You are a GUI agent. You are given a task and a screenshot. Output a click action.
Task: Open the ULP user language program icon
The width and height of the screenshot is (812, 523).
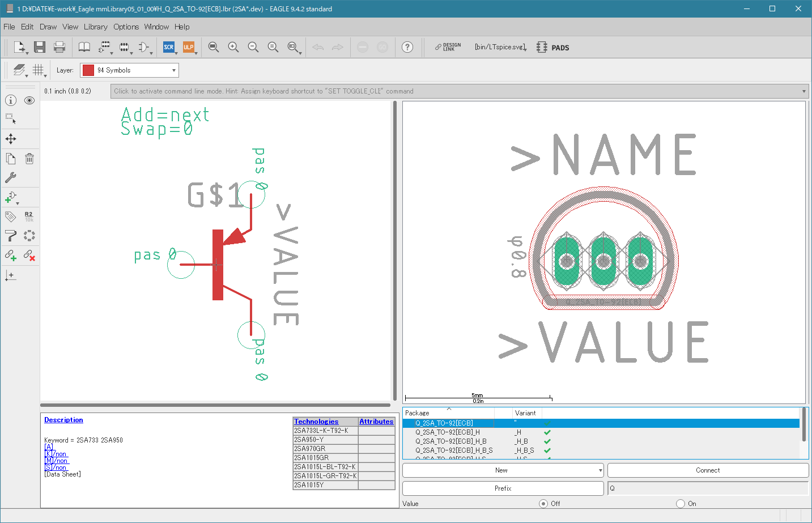[x=188, y=47]
